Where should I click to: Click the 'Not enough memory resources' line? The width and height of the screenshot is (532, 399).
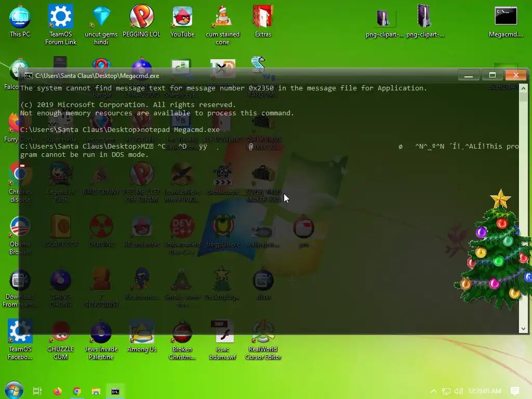pos(157,113)
